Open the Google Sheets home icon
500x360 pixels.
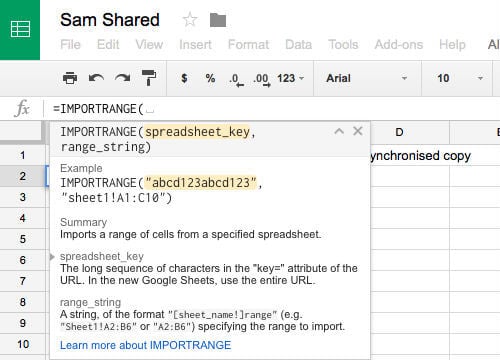20,29
